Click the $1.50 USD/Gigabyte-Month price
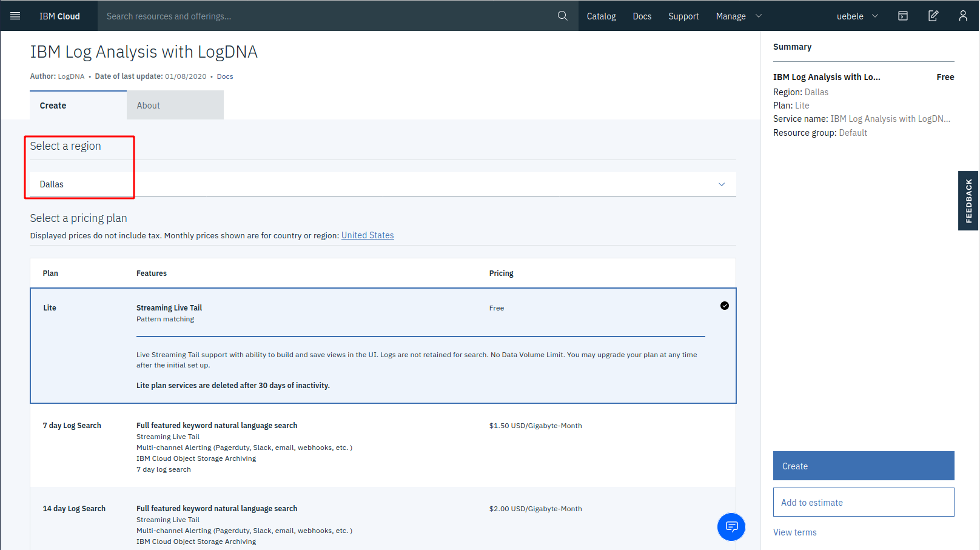This screenshot has width=980, height=550. pyautogui.click(x=535, y=426)
